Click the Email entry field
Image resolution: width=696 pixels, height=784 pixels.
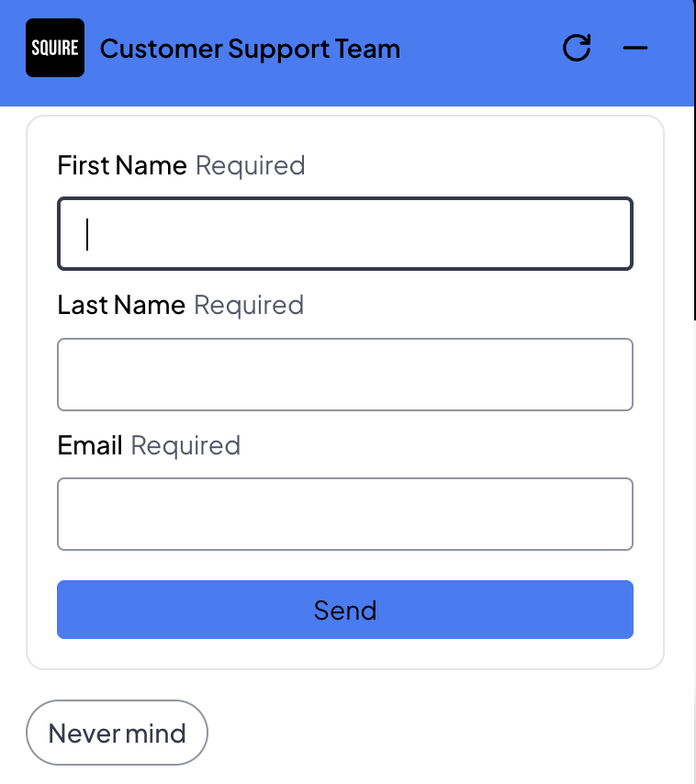[x=345, y=514]
